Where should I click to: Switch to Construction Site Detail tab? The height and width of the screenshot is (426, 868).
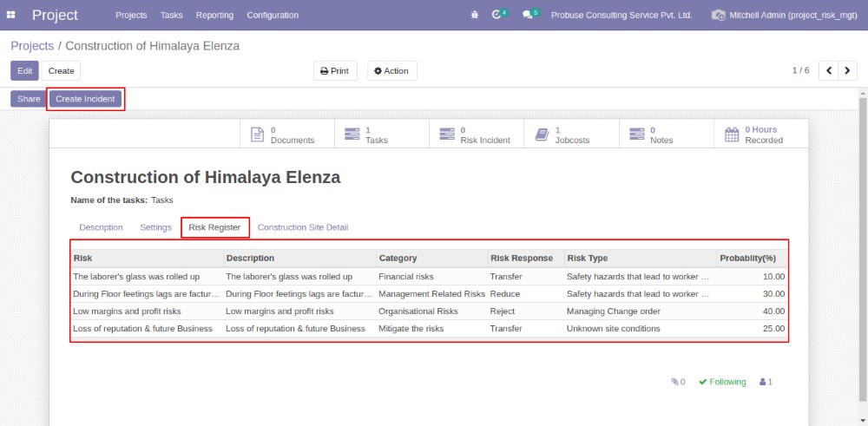coord(302,227)
